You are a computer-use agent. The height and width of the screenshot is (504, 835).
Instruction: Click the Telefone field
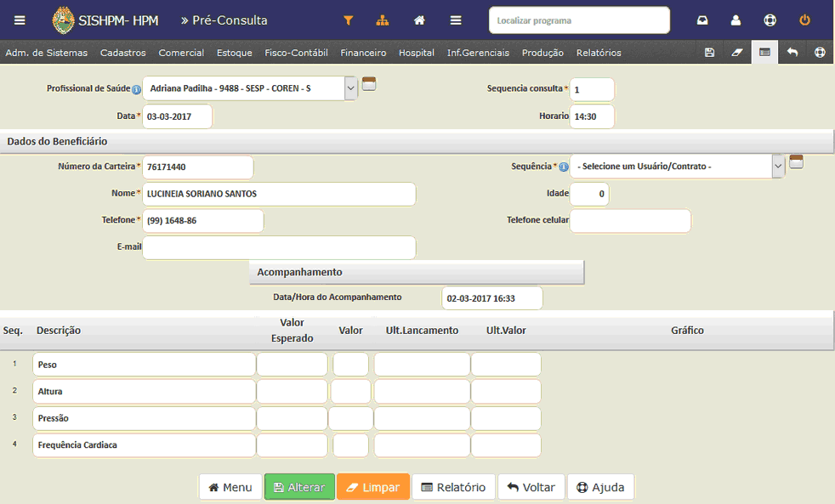coord(203,220)
